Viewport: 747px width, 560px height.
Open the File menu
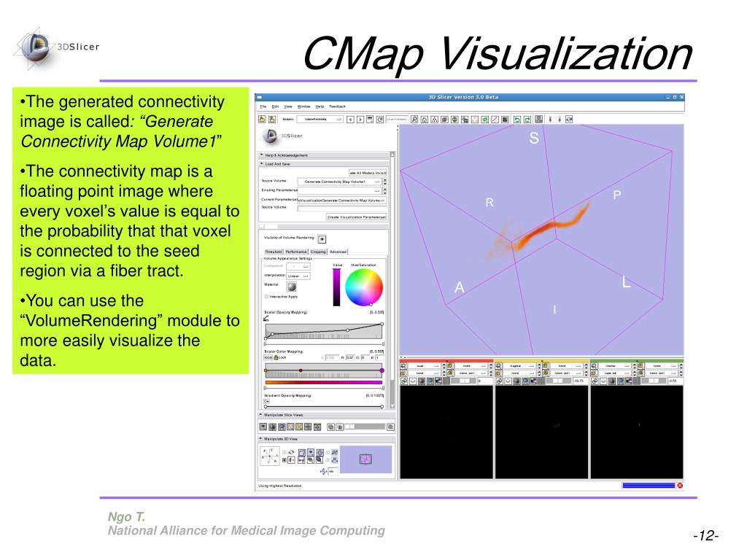coord(263,106)
